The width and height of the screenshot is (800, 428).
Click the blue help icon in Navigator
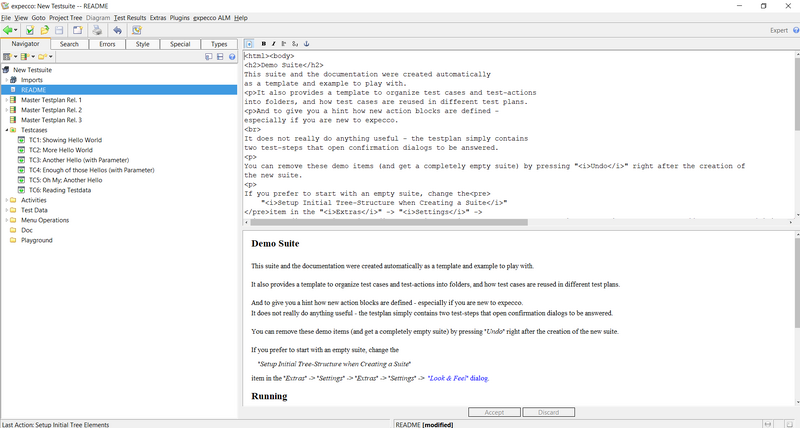coord(234,57)
